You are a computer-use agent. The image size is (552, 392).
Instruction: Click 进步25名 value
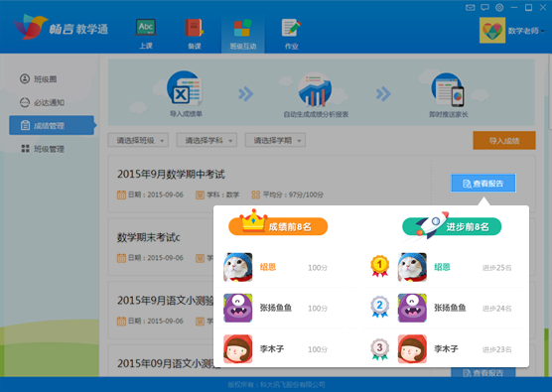pos(496,268)
